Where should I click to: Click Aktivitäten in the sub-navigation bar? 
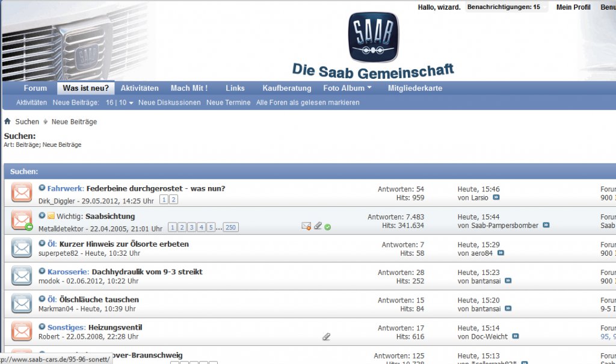pyautogui.click(x=31, y=103)
